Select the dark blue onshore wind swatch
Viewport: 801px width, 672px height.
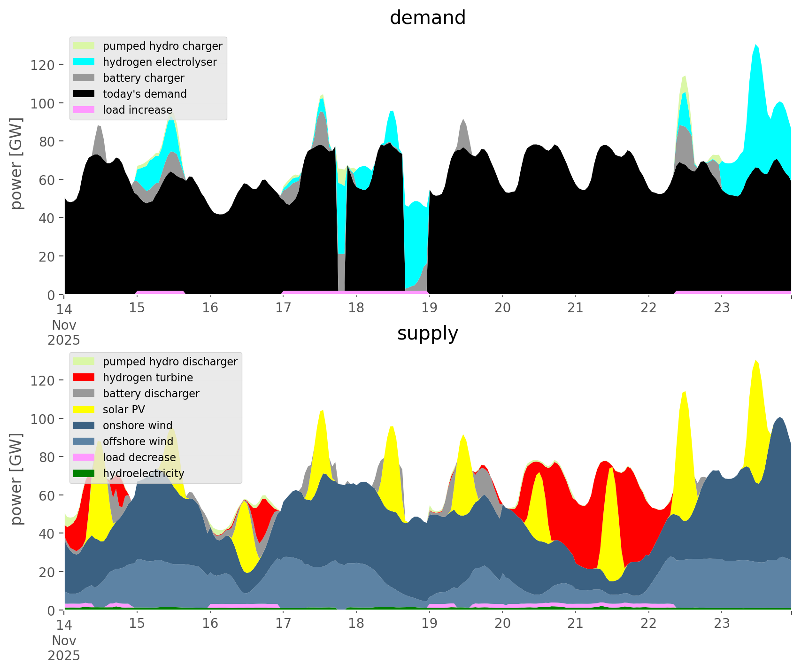[85, 425]
